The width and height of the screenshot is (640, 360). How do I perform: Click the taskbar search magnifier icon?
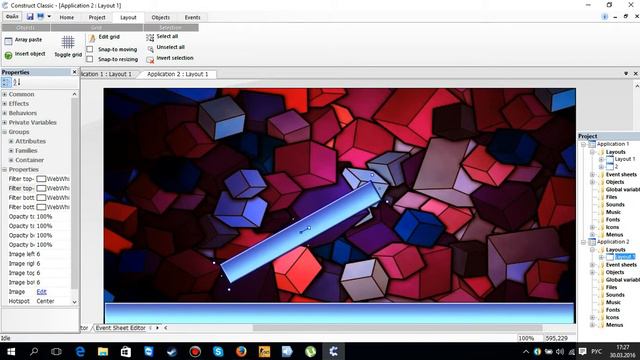[34, 351]
